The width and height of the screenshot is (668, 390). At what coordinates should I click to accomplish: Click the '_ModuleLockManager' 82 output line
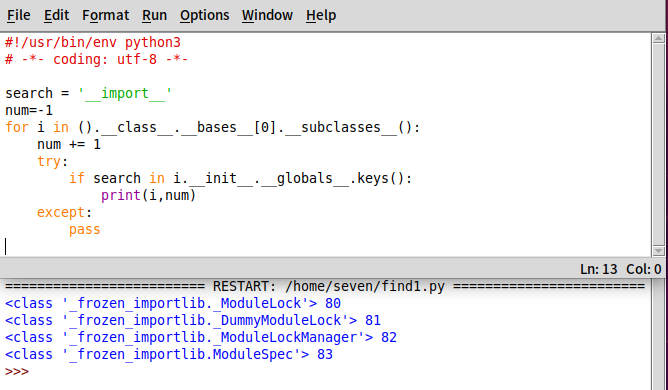201,338
